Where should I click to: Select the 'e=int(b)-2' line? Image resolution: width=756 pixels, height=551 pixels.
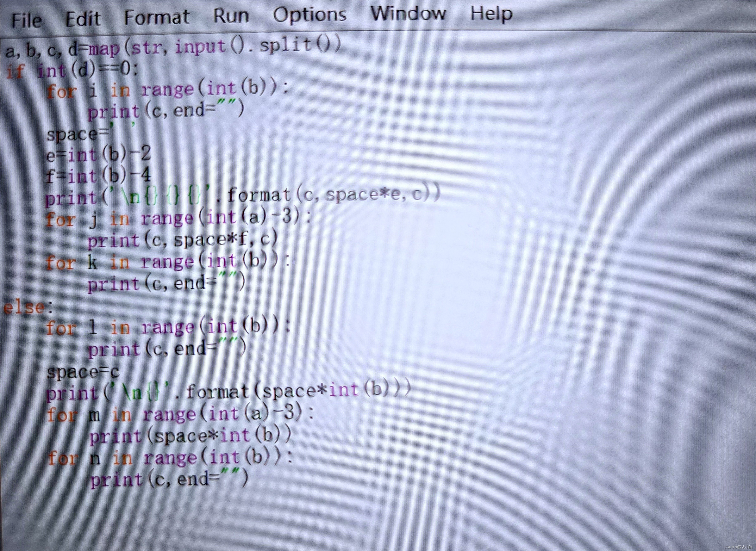pos(98,155)
